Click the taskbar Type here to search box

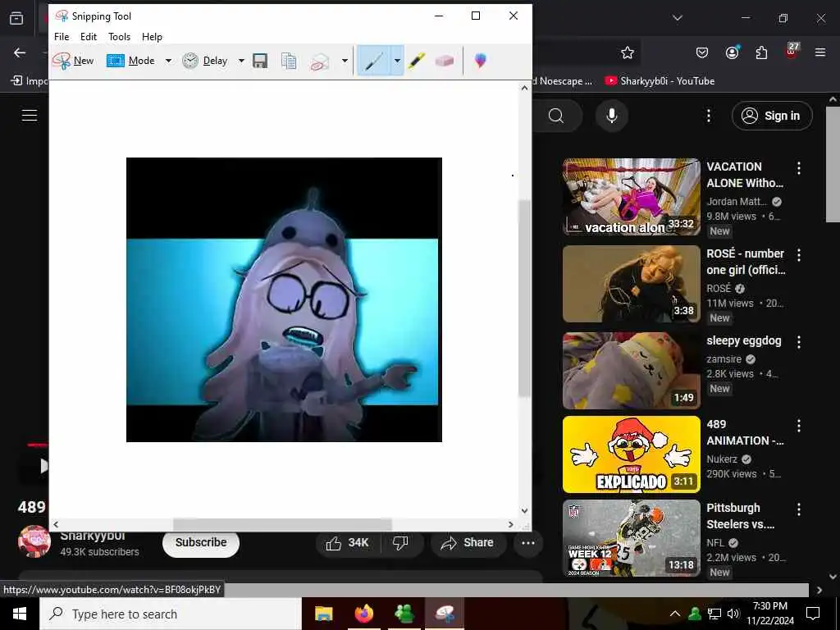[x=171, y=614]
